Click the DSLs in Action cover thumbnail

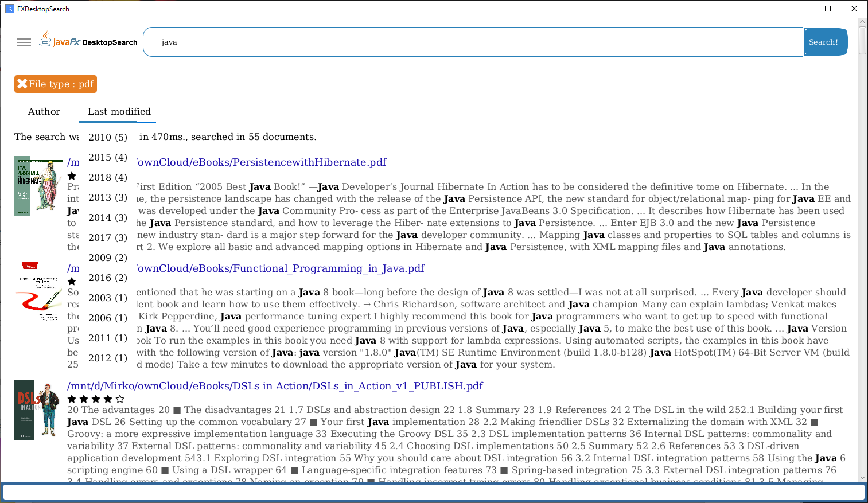pyautogui.click(x=38, y=410)
